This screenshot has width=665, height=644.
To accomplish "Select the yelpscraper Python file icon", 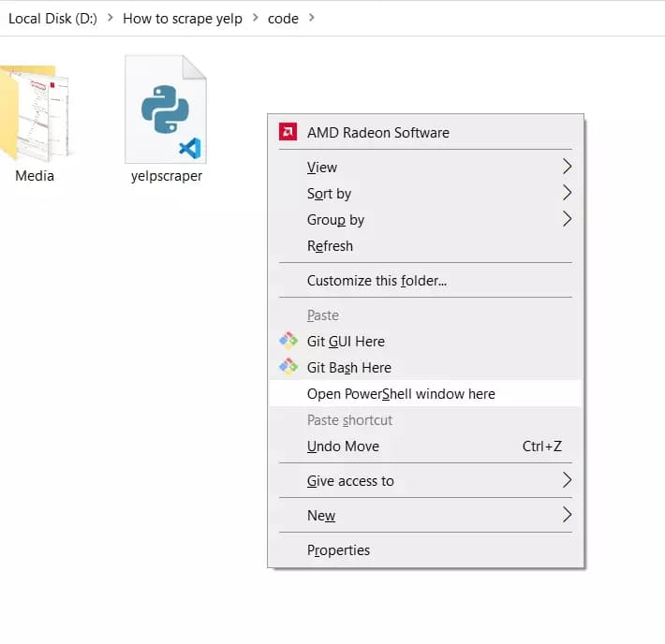I will click(x=166, y=110).
